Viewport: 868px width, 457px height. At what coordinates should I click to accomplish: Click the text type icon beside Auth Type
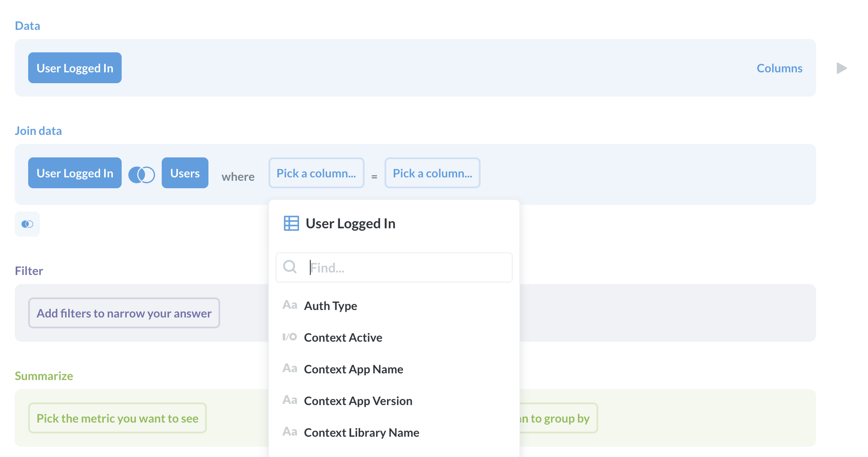(x=289, y=305)
